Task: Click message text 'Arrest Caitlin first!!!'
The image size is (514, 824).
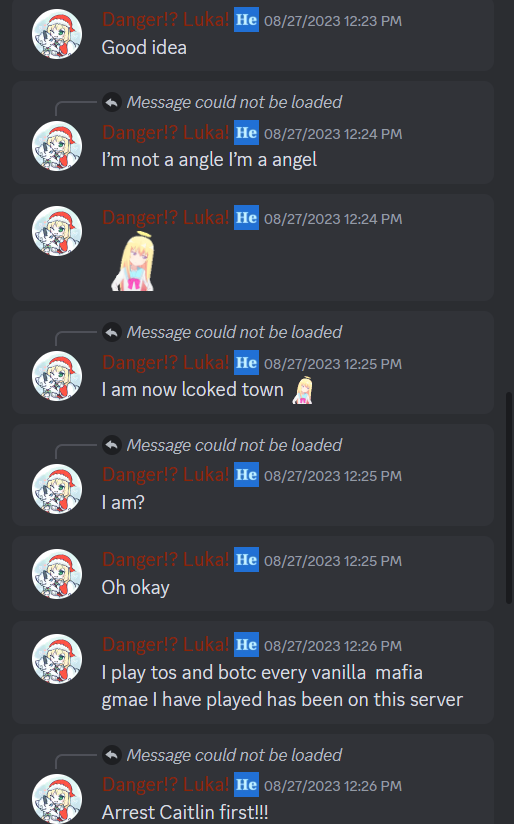Action: (185, 812)
